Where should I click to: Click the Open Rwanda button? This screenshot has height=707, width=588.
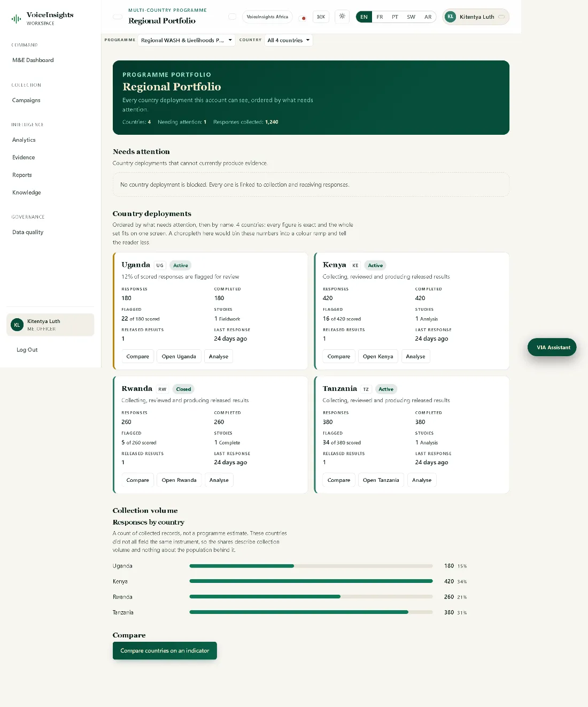[x=179, y=480]
